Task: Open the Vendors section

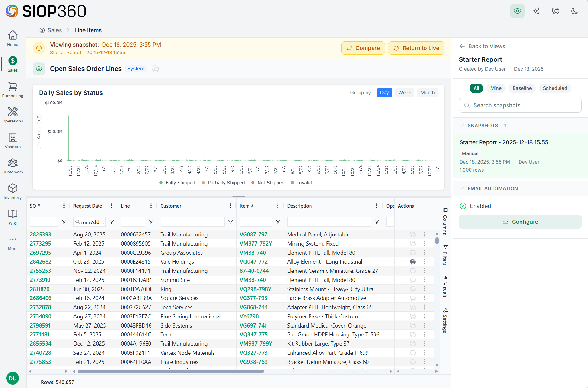Action: point(12,141)
